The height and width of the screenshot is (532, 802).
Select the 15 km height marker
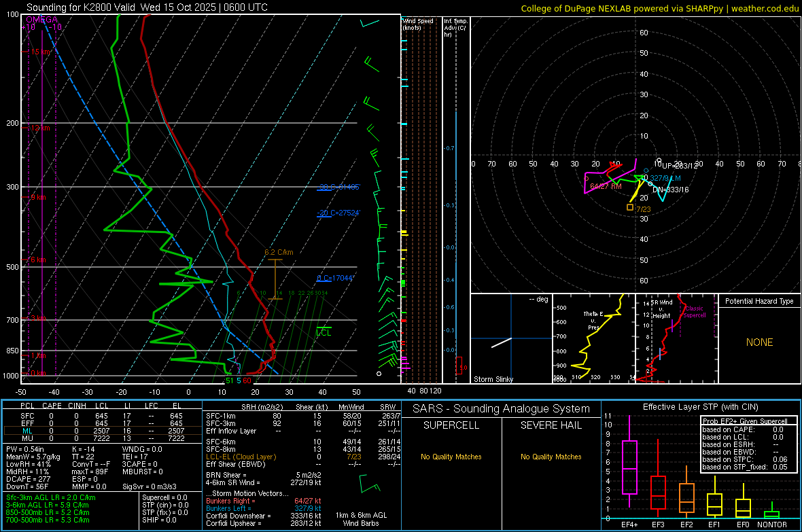pyautogui.click(x=41, y=52)
